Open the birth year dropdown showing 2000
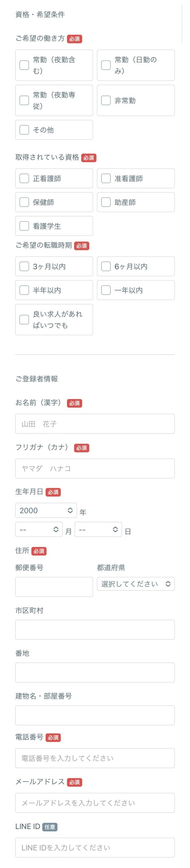190x868 pixels. 46,510
